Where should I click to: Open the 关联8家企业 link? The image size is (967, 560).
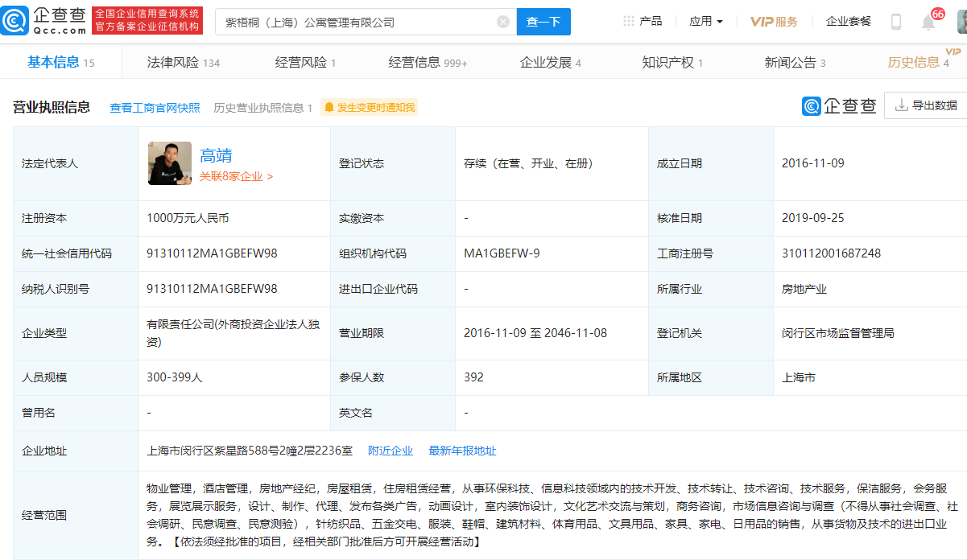(236, 175)
